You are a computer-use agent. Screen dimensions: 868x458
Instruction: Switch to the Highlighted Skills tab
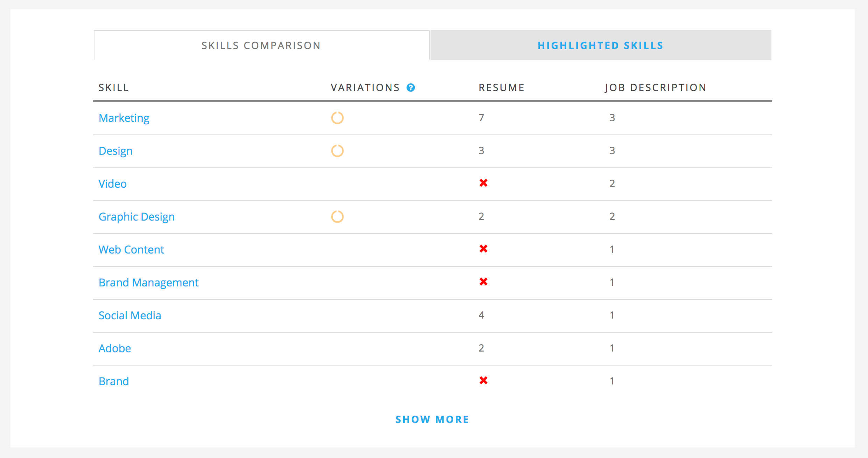pos(601,45)
